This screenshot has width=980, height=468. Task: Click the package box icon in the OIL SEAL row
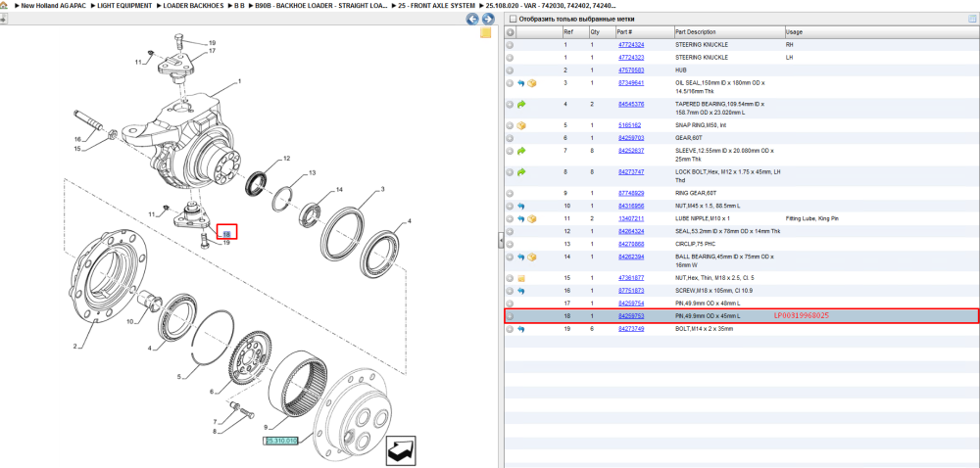(x=532, y=83)
